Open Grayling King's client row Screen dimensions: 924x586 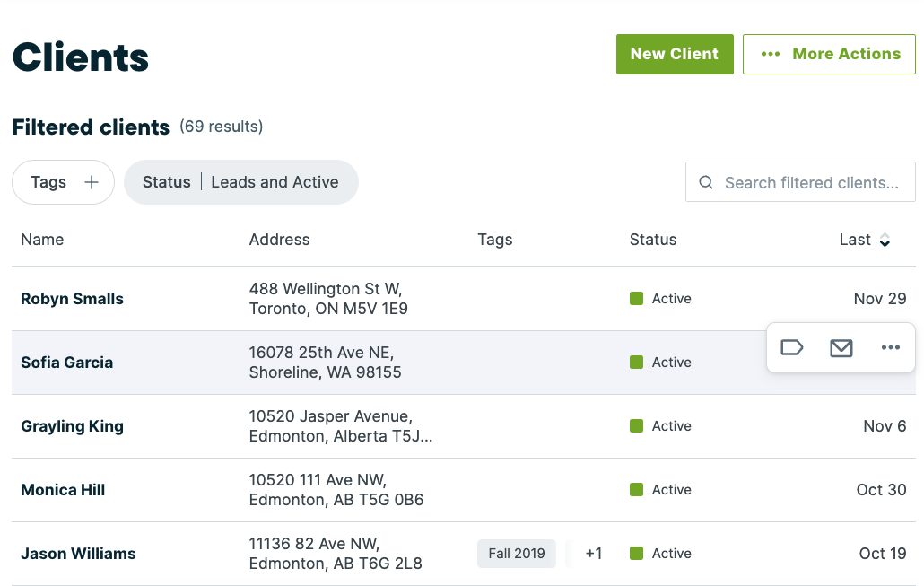(72, 426)
